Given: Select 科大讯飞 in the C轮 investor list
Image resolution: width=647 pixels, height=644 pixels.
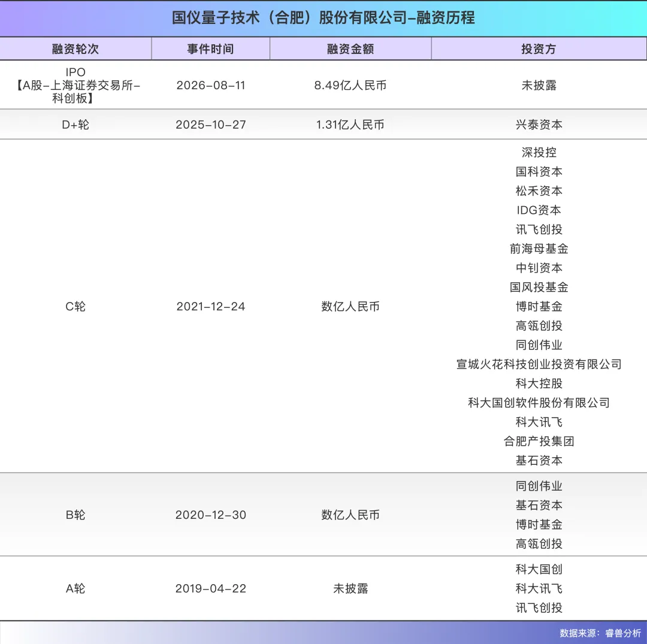Looking at the screenshot, I should (x=539, y=422).
